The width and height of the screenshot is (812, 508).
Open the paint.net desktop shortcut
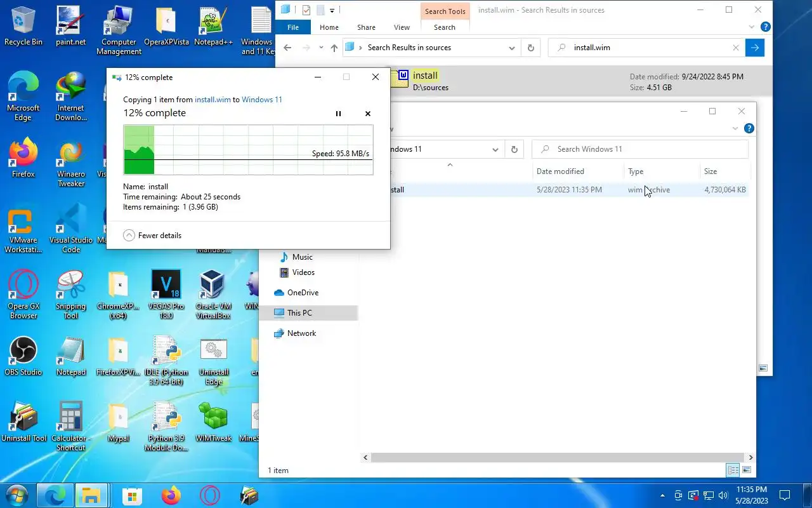[71, 26]
